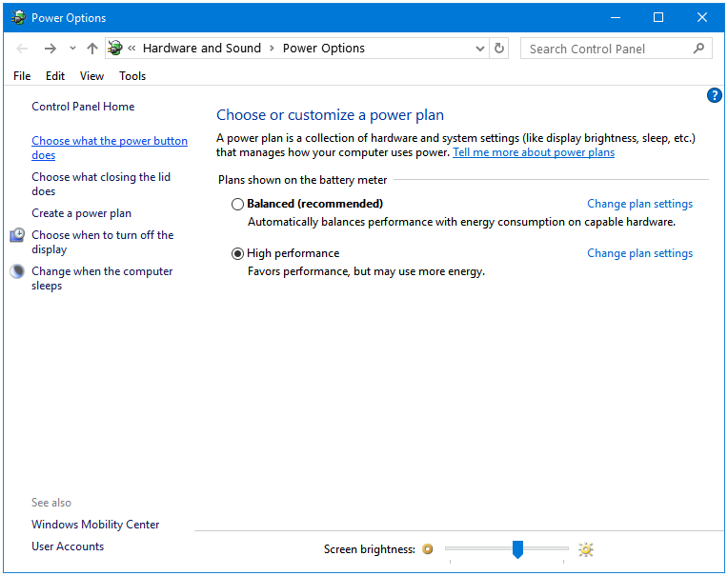Close the Power Options window

click(702, 18)
